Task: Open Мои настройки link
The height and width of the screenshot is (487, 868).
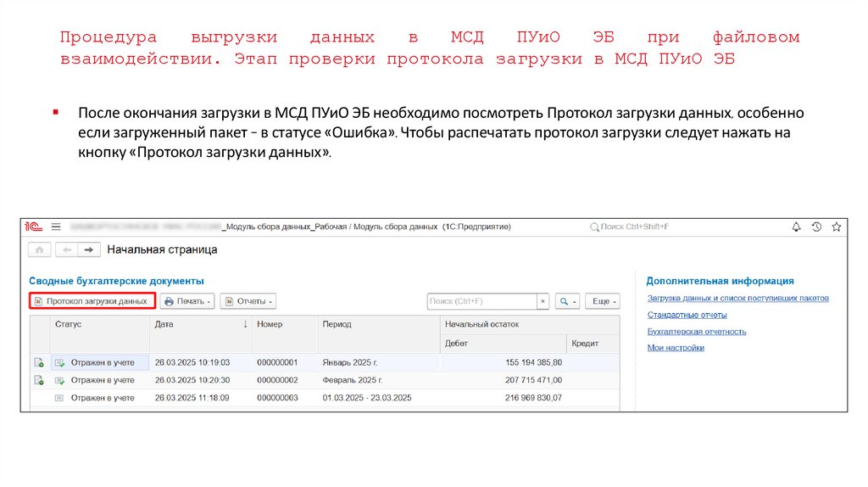Action: coord(676,348)
